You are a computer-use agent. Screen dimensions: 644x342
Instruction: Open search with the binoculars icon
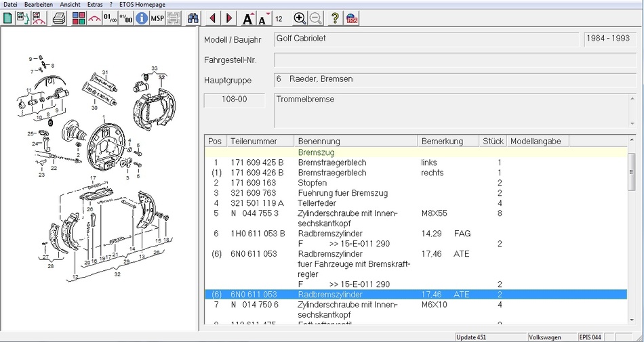[x=193, y=18]
